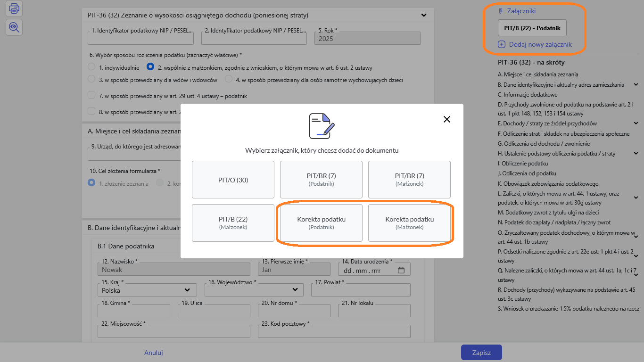This screenshot has height=362, width=644.
Task: Click the Nr domu input field
Action: [x=294, y=311]
